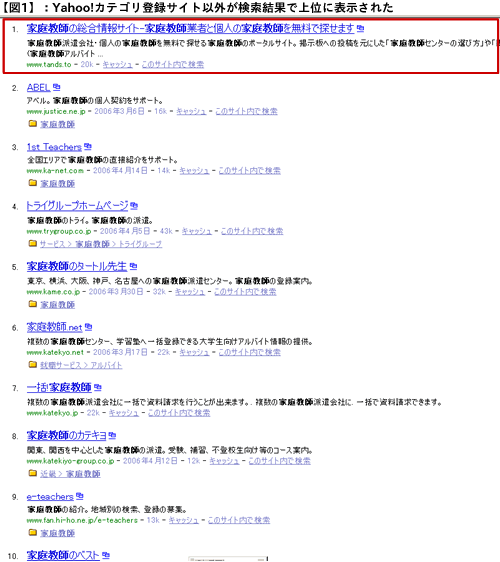Open 家庭教師 category link under 1st Teachers
Viewport: 500px width, 562px height.
(x=57, y=184)
